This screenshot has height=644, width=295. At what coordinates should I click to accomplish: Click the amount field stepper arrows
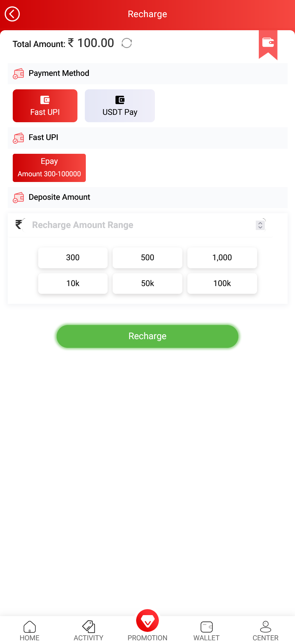pos(260,225)
